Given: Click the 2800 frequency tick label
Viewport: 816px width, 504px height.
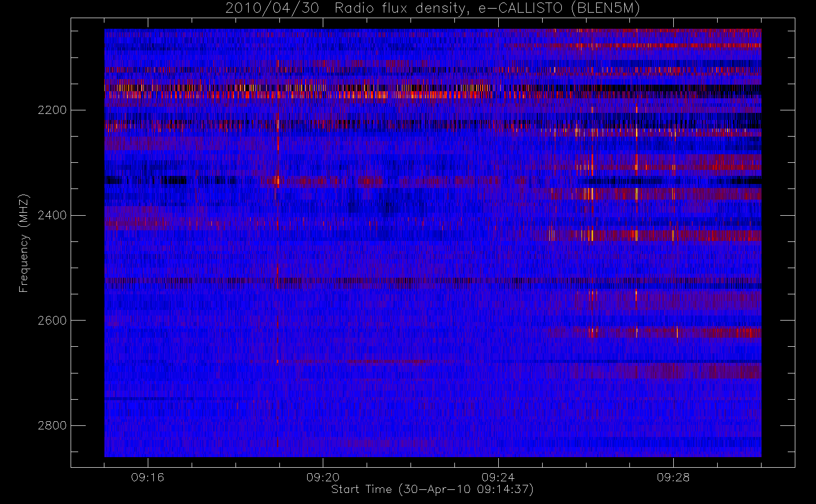Looking at the screenshot, I should tap(52, 425).
